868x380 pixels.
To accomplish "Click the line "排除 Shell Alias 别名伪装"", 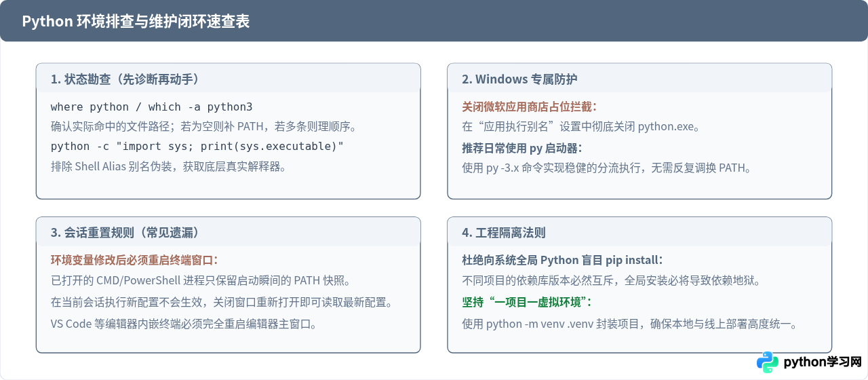I will click(x=168, y=166).
